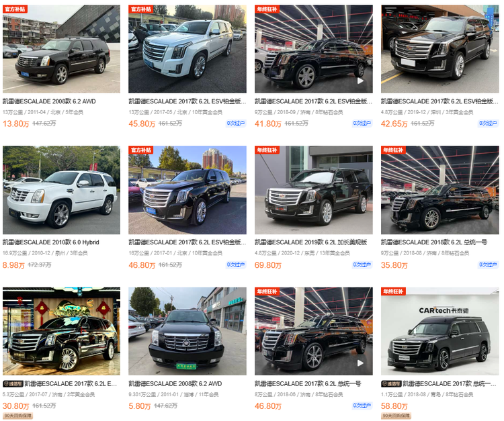The height and width of the screenshot is (421, 504).
Task: Play video on the 41.80万 Escalade listing
Action: pyautogui.click(x=360, y=81)
